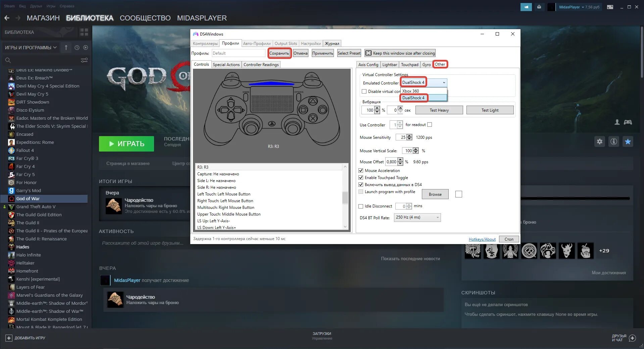This screenshot has height=349, width=644.
Task: Click the MidasPlayer avatar in Steam header
Action: tap(551, 7)
